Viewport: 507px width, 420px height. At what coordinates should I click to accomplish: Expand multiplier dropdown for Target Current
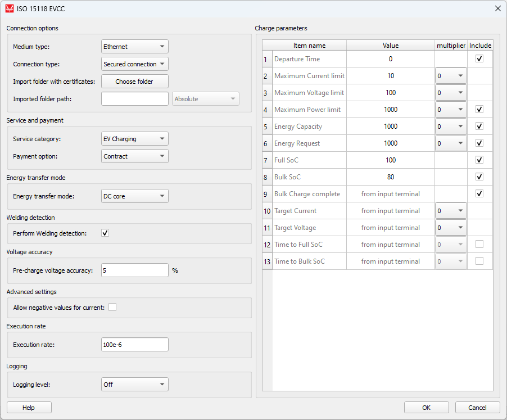click(x=451, y=211)
